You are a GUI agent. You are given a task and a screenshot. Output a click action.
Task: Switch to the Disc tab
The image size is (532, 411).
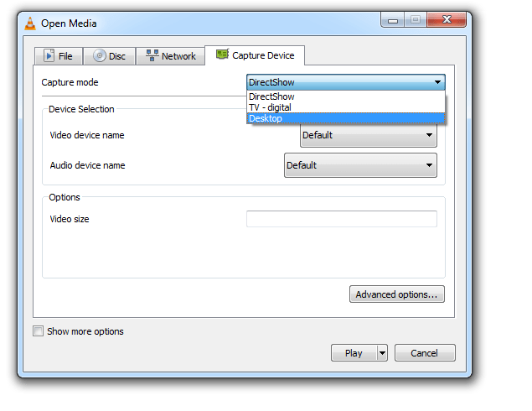click(110, 56)
